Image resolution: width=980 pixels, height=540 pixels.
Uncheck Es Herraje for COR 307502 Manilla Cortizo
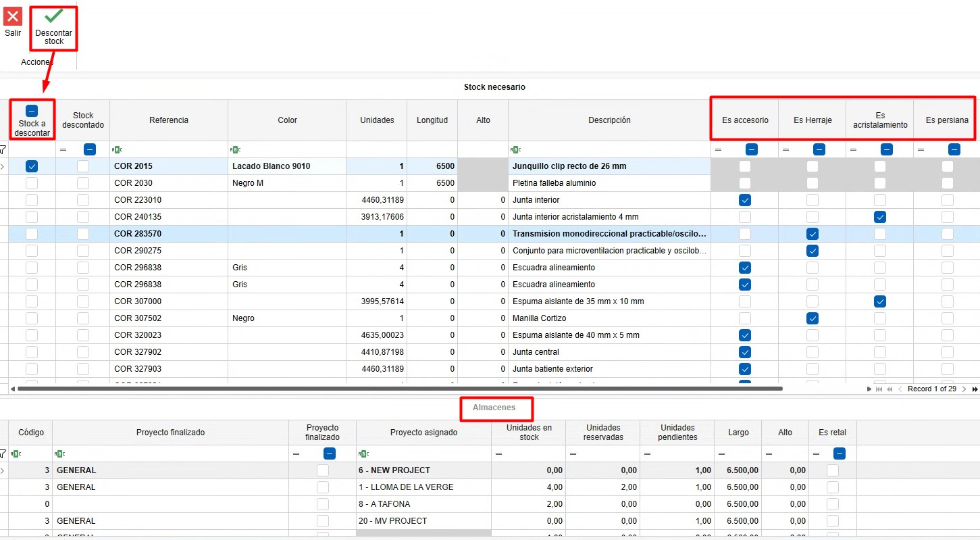point(813,318)
